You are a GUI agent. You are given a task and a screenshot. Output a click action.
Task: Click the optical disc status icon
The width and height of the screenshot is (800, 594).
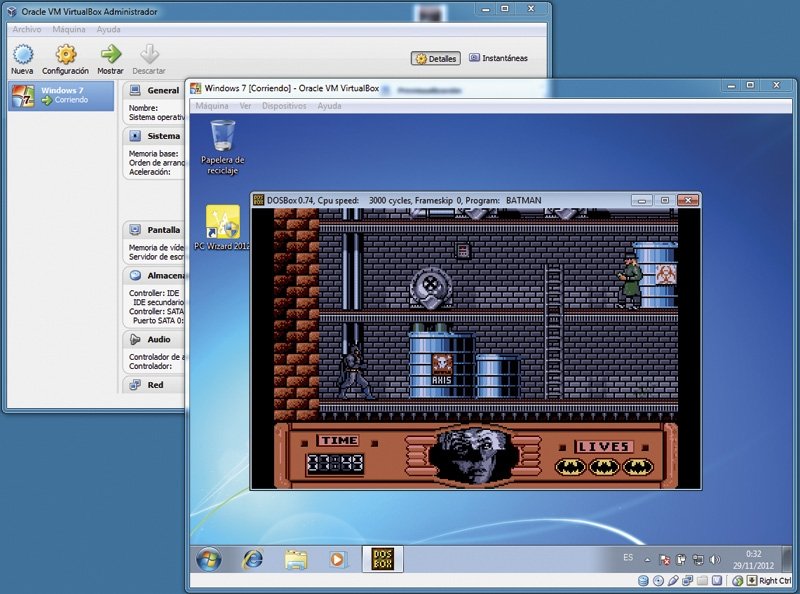(x=658, y=581)
